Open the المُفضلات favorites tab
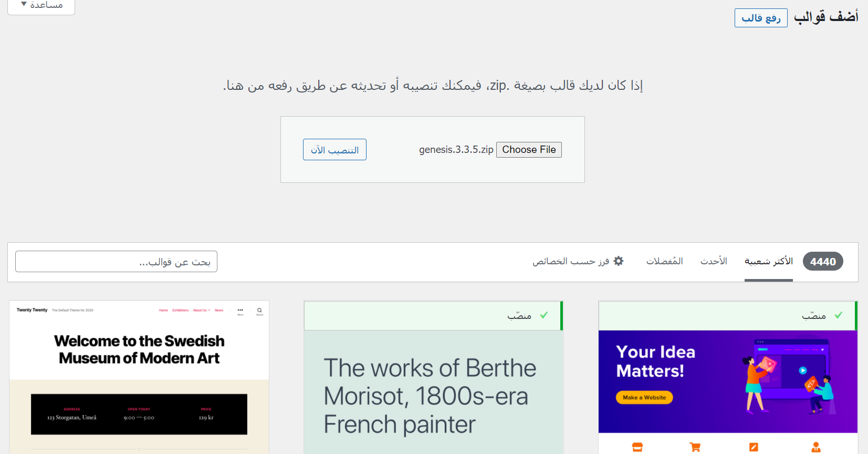868x454 pixels. coord(664,261)
